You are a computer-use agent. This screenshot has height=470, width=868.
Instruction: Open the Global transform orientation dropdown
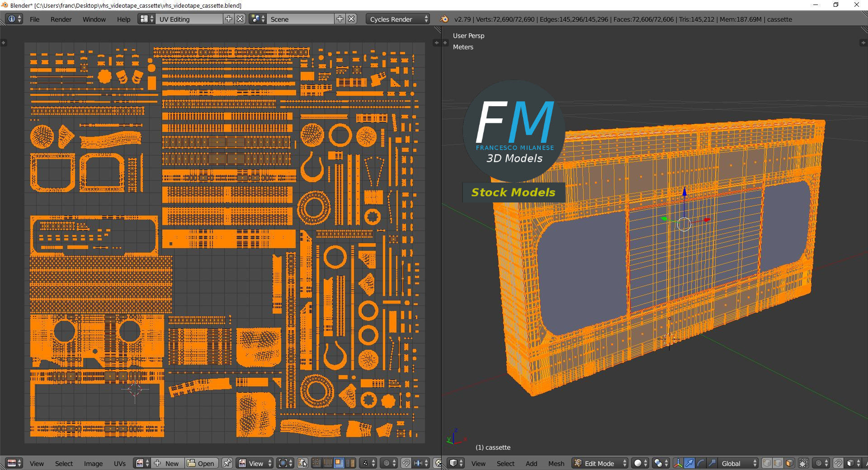tap(738, 463)
